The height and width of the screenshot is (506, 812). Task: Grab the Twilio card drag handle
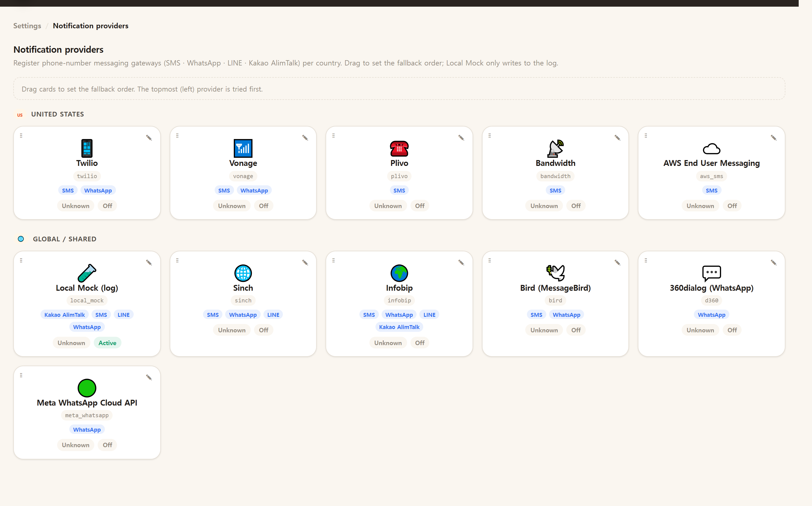click(21, 136)
